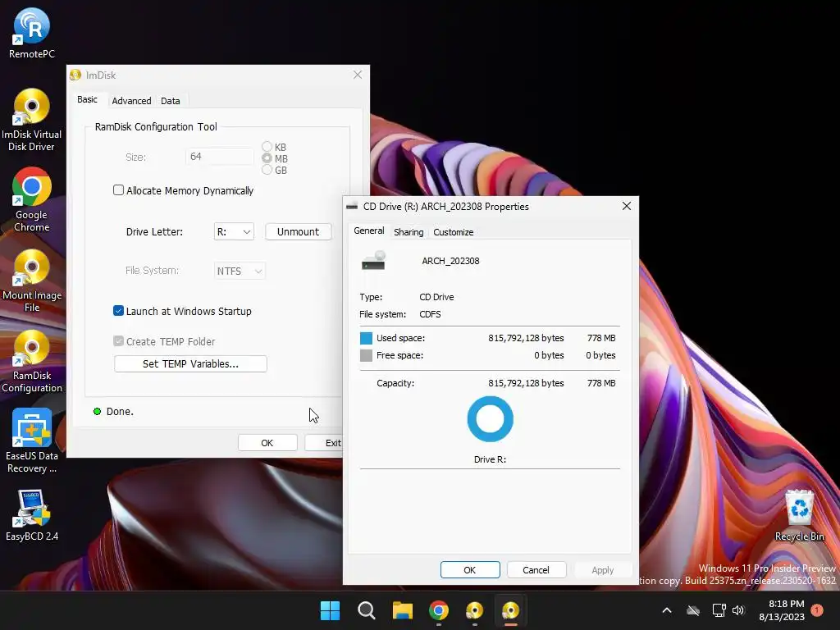Open the EasyBCD 2.4 desktop shortcut
Viewport: 840px width, 630px height.
coord(32,515)
